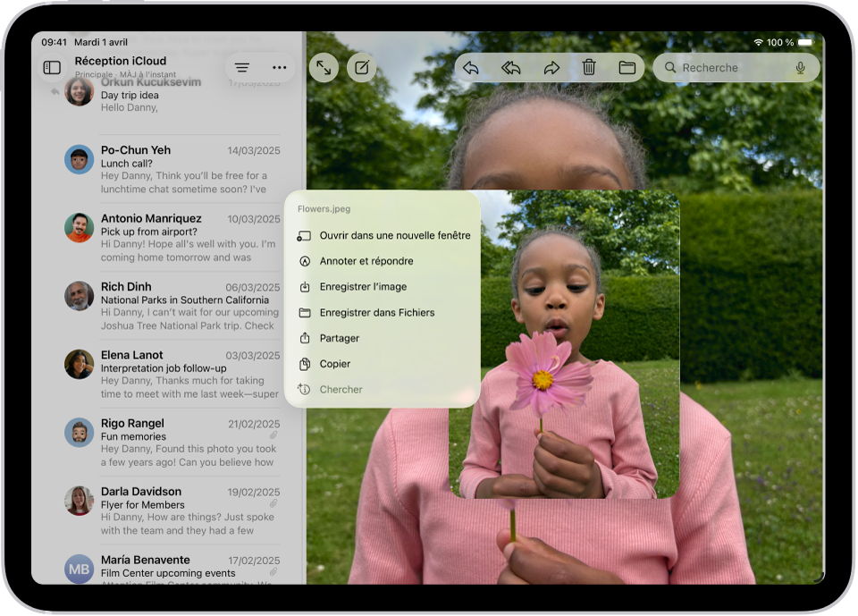This screenshot has width=858, height=616.
Task: Click the share icon beside Partager
Action: [x=305, y=338]
